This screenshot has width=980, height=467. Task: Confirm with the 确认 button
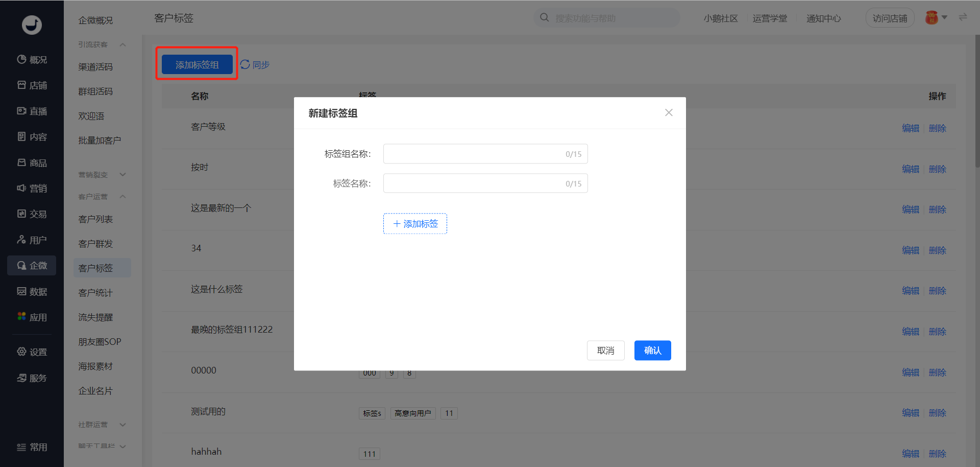(653, 350)
